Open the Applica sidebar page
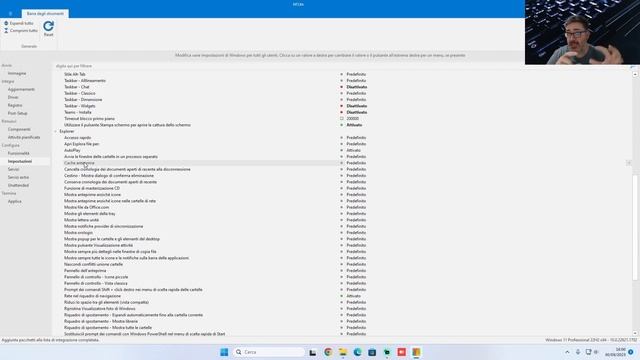 point(15,201)
